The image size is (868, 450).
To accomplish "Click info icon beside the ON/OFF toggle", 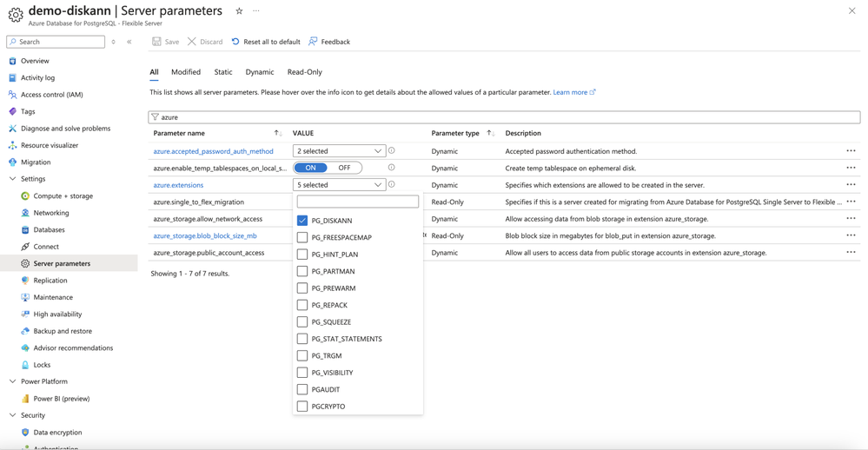I will point(391,167).
